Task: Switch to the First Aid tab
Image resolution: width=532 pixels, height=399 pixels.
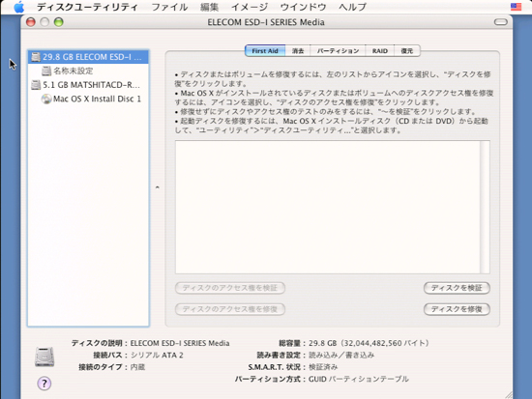Action: coord(265,51)
